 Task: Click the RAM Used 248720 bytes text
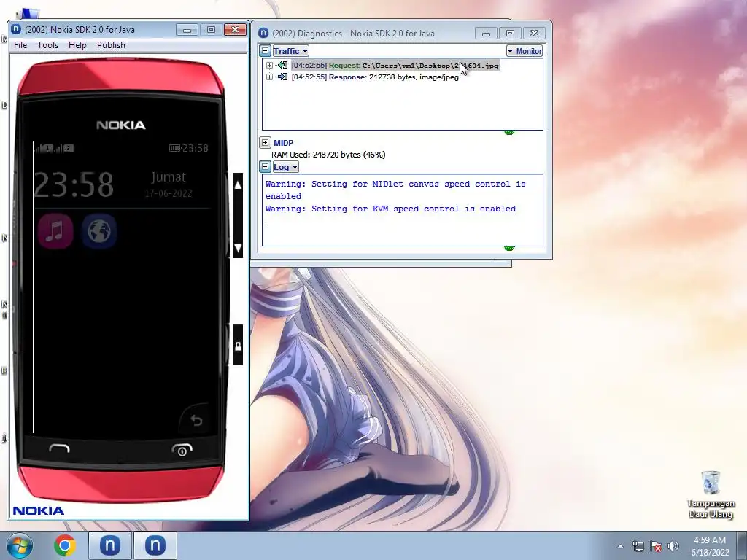(328, 155)
